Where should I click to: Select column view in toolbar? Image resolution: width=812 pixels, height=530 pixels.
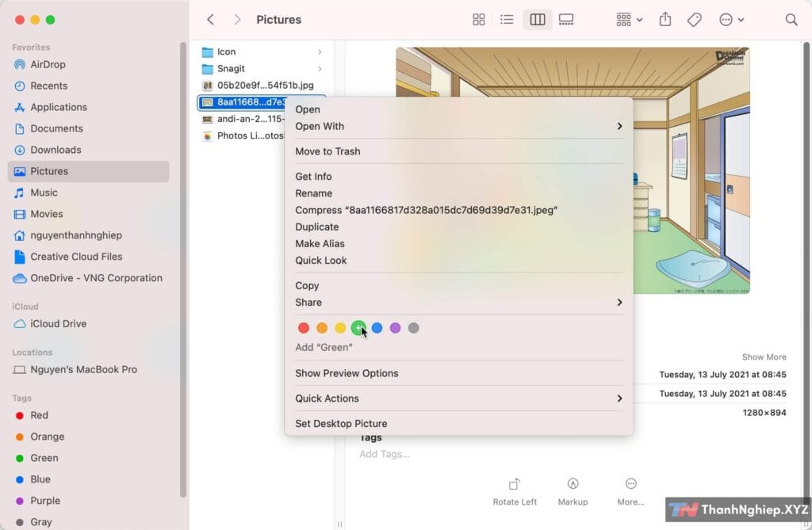[537, 20]
